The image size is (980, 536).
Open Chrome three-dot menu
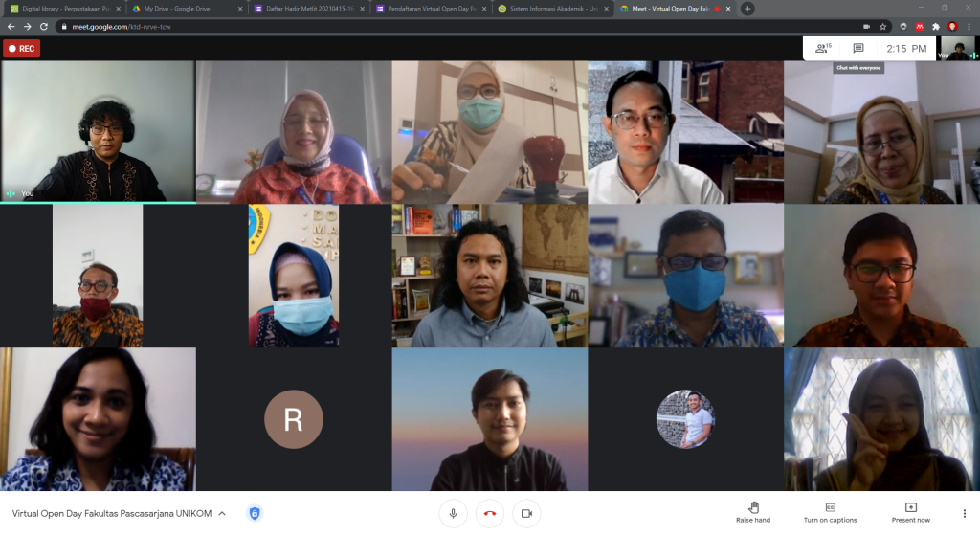969,27
